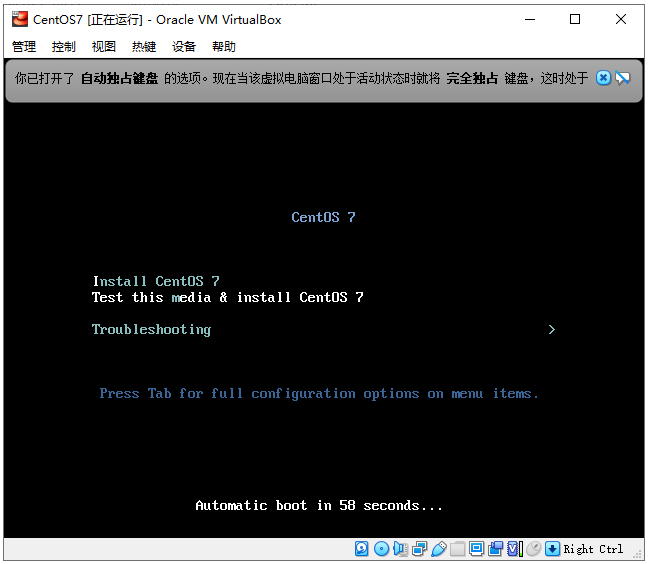Image resolution: width=648 pixels, height=564 pixels.
Task: Select Test this media & install CentOS 7
Action: (x=227, y=298)
